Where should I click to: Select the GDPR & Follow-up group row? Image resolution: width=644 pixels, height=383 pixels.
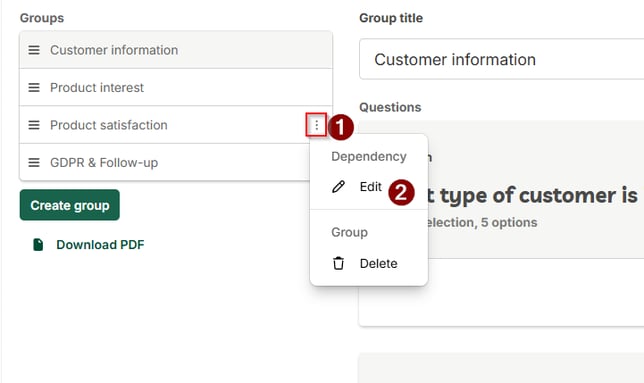coord(176,163)
